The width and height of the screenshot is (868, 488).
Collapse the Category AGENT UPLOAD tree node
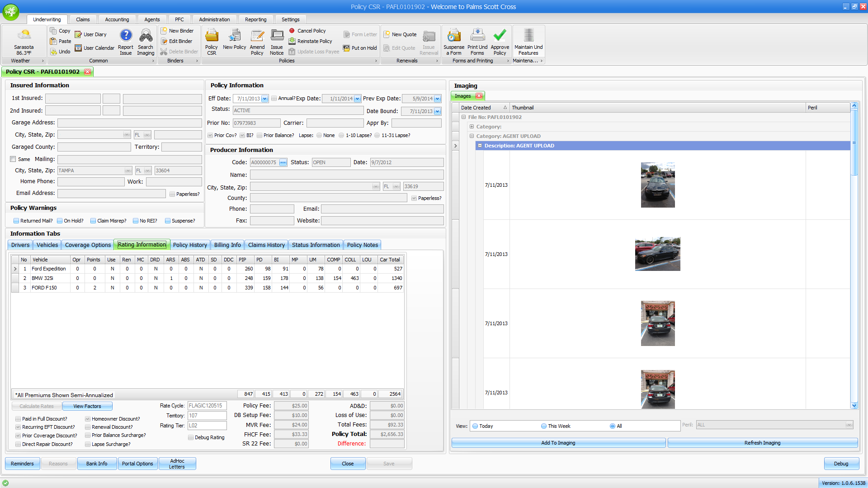pos(472,136)
